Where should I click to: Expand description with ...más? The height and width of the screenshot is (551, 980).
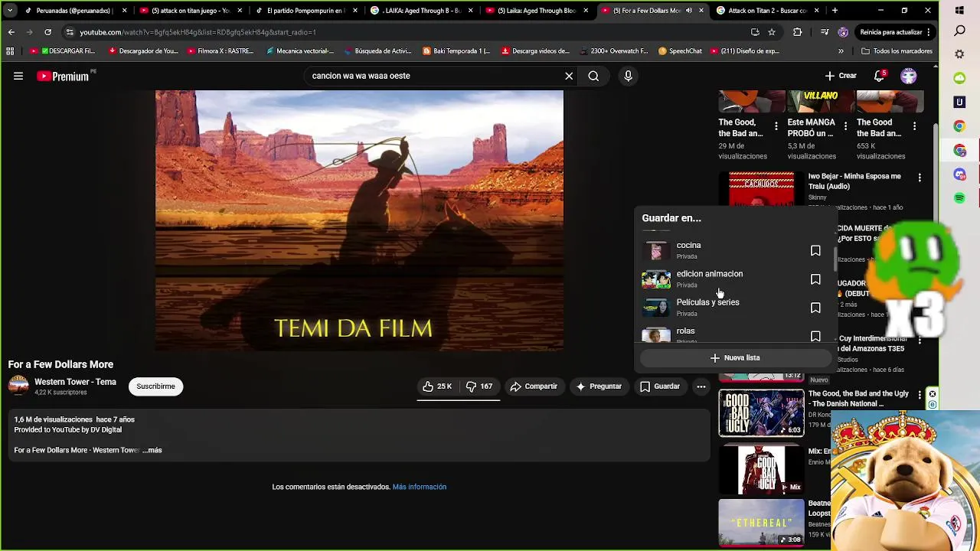(152, 450)
